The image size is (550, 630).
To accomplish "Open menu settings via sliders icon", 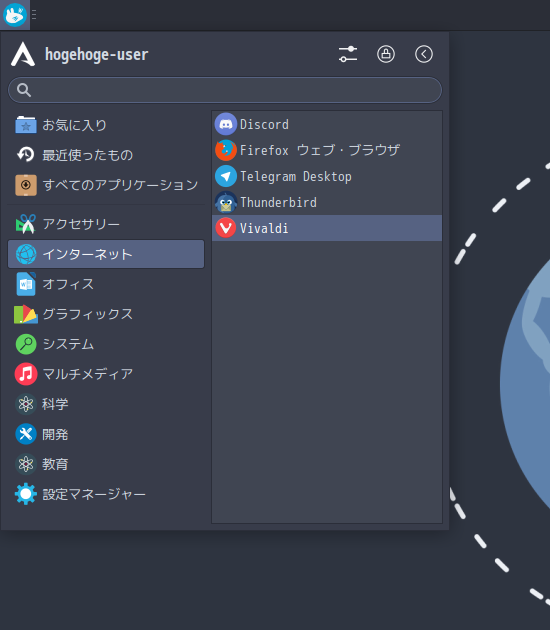I will click(x=348, y=54).
